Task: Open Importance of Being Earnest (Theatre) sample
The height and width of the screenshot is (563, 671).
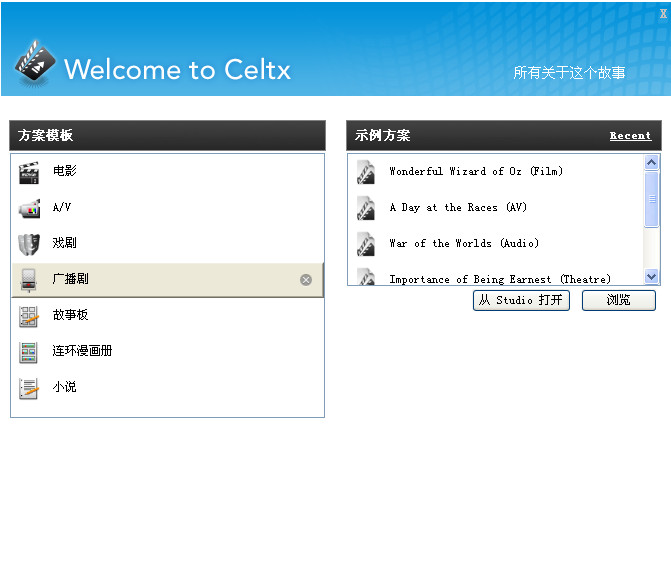Action: (499, 279)
